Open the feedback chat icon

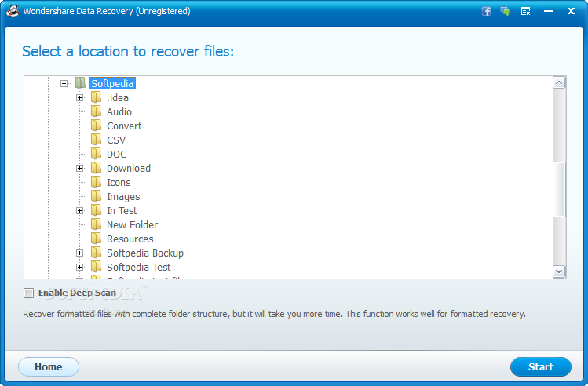pos(505,11)
